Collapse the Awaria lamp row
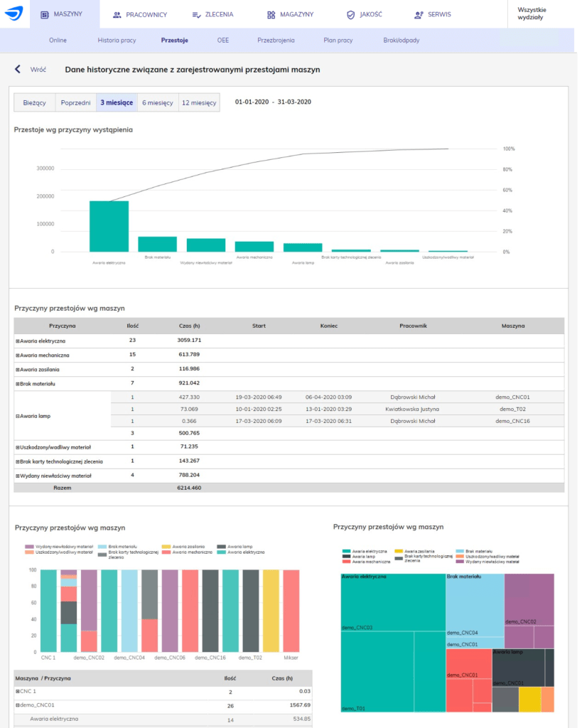The width and height of the screenshot is (582, 728). [x=17, y=416]
